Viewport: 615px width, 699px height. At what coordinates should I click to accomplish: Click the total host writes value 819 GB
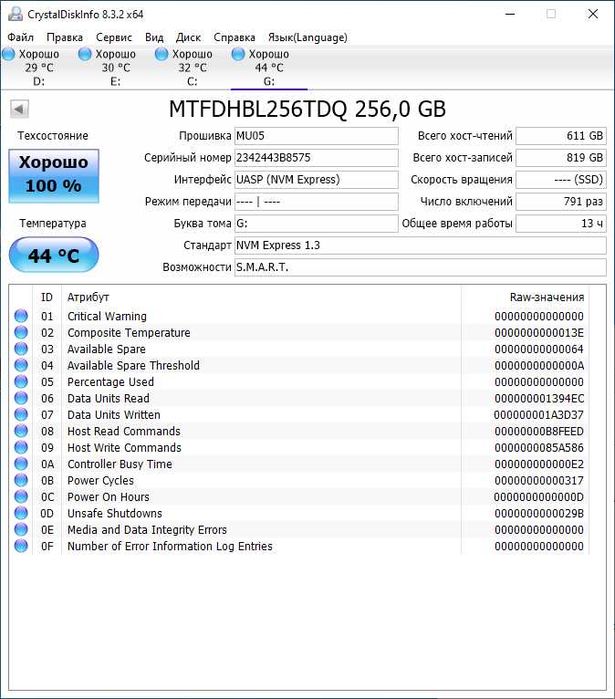click(x=561, y=158)
